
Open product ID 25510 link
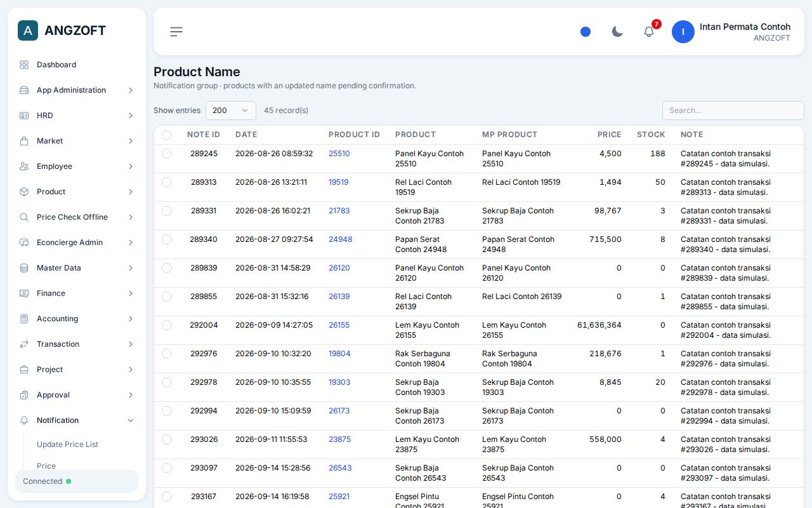click(339, 154)
